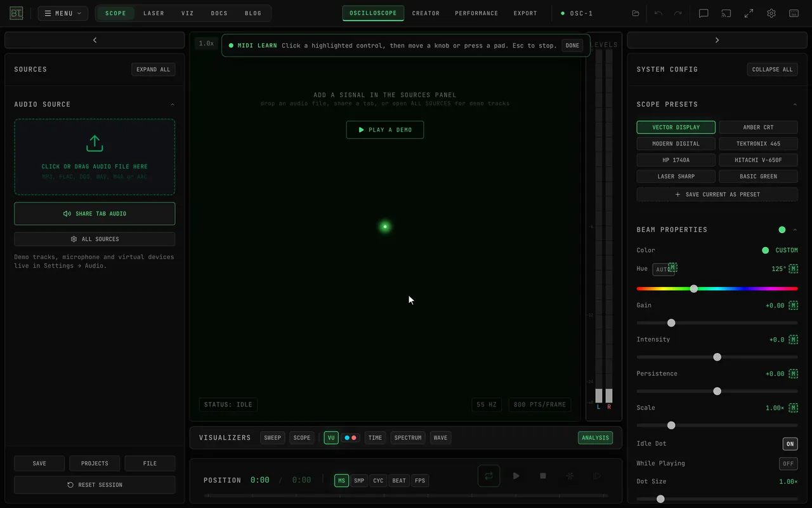Viewport: 812px width, 508px height.
Task: Collapse the left panel with back chevron
Action: (95, 40)
